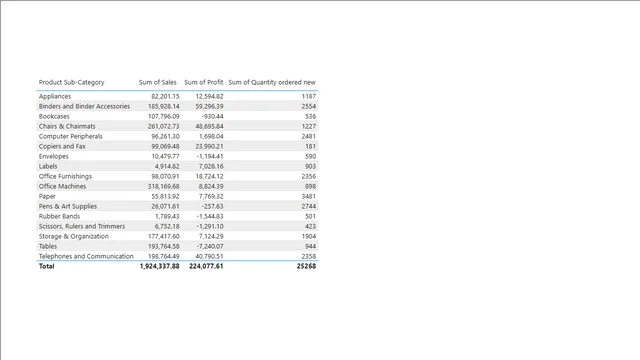
Task: Click the total sales value 1,924,337.88
Action: click(160, 266)
